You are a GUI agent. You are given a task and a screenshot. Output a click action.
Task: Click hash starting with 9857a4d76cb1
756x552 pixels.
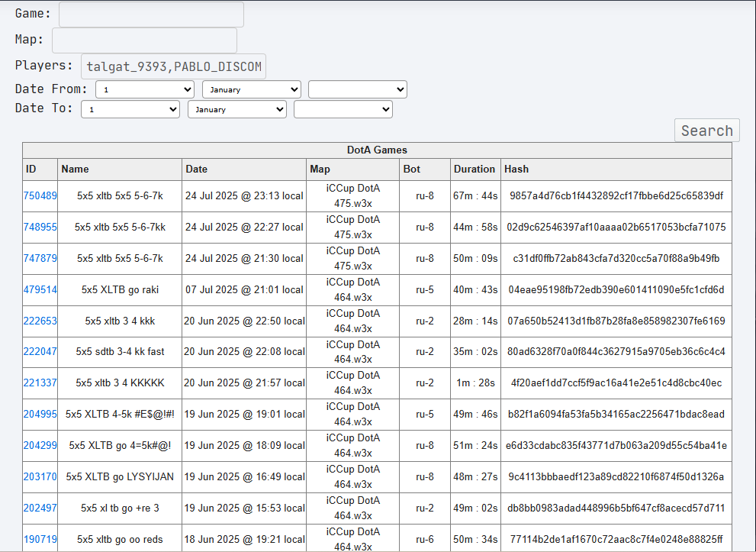point(616,196)
